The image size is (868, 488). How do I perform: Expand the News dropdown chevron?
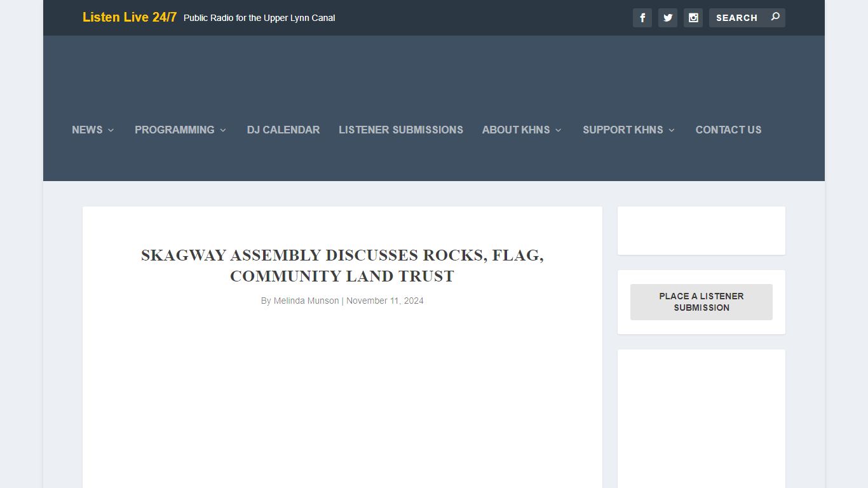click(x=111, y=130)
